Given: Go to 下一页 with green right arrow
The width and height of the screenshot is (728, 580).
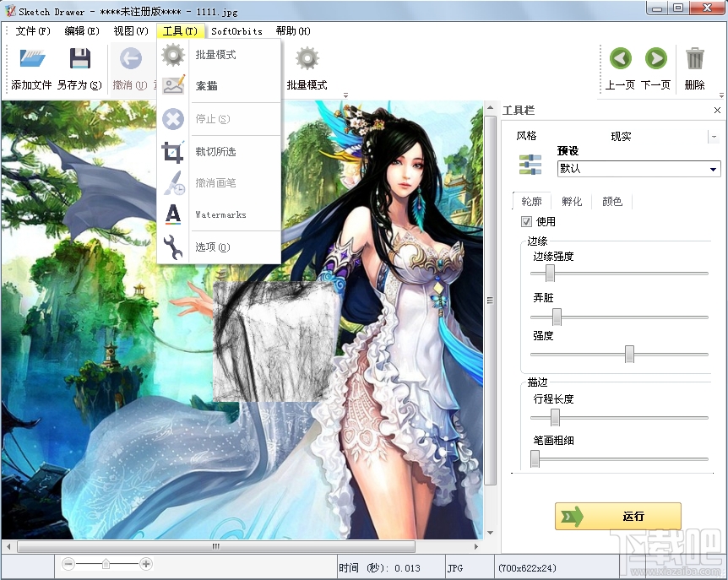Looking at the screenshot, I should coord(655,59).
